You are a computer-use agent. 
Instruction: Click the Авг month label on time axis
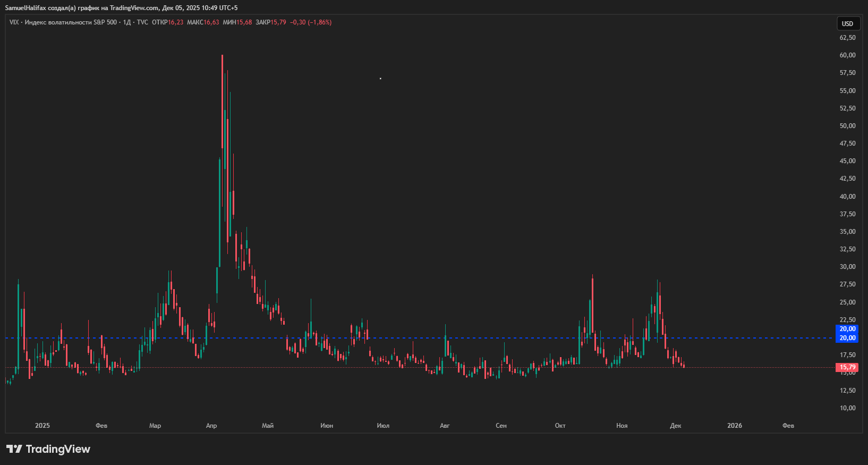click(445, 426)
